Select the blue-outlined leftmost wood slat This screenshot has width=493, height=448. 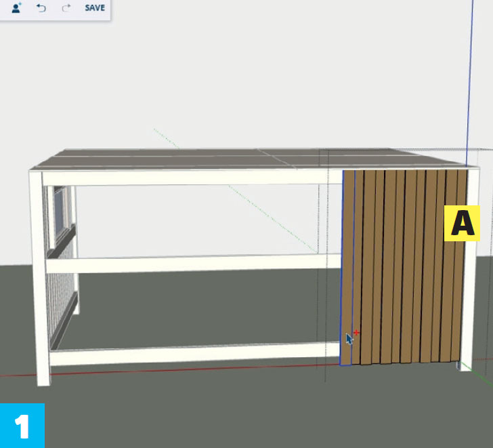tap(348, 271)
